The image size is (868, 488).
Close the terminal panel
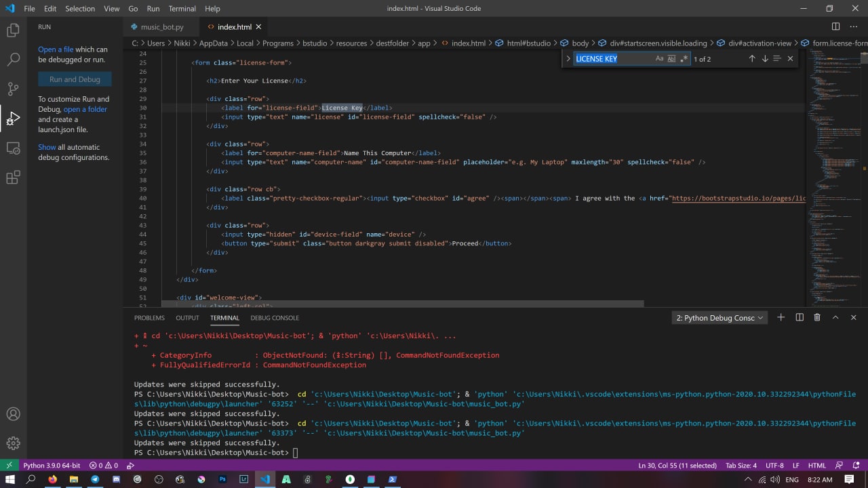[853, 317]
